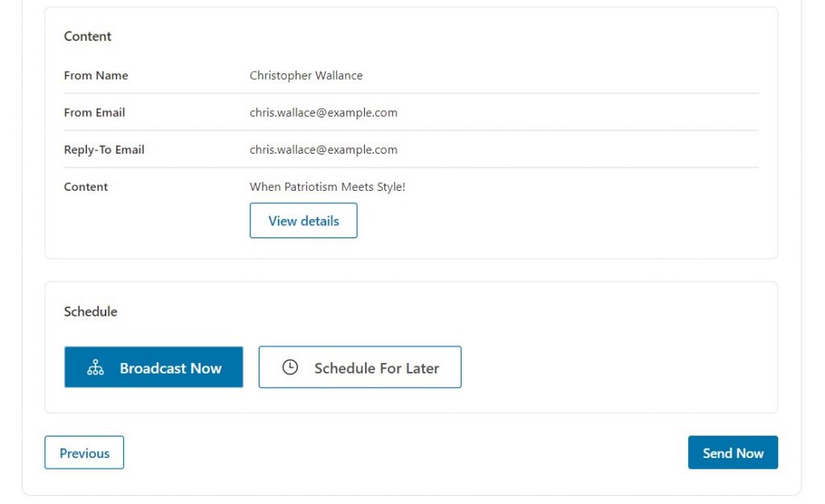This screenshot has height=504, width=825.
Task: Click the From Email label
Action: coord(95,113)
